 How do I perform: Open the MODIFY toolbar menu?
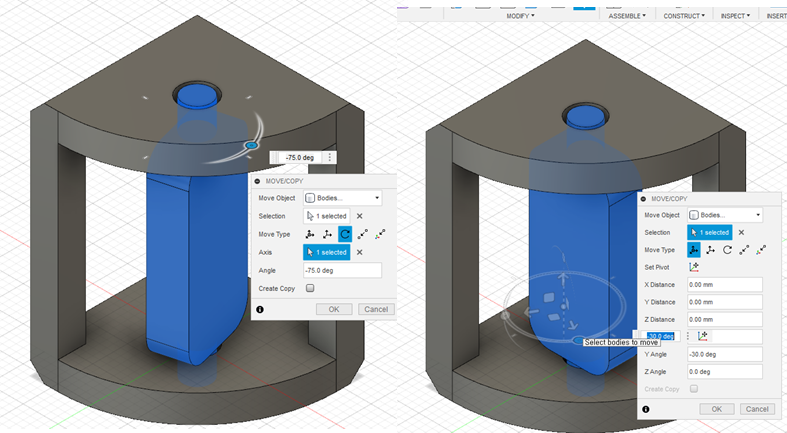pyautogui.click(x=520, y=16)
